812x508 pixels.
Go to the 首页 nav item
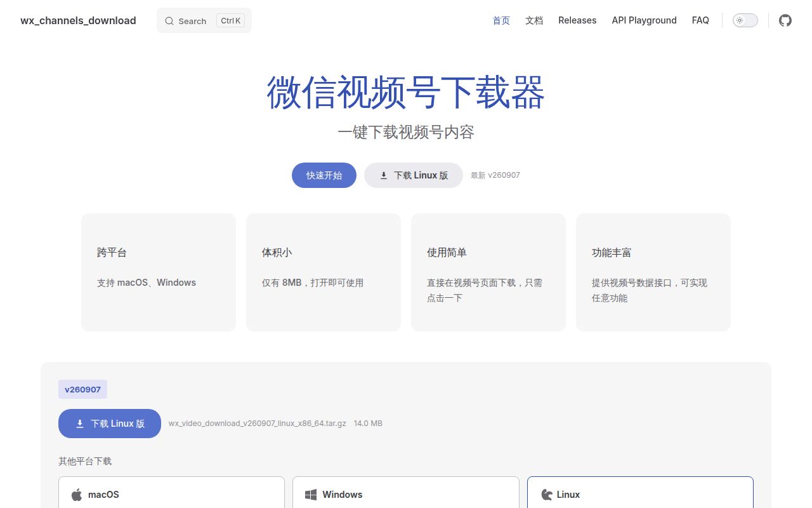click(x=501, y=20)
